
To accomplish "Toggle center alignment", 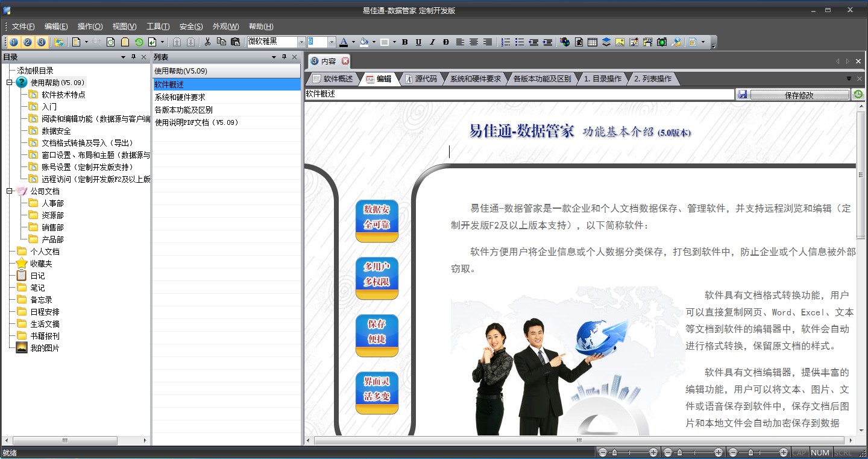I will coord(474,42).
